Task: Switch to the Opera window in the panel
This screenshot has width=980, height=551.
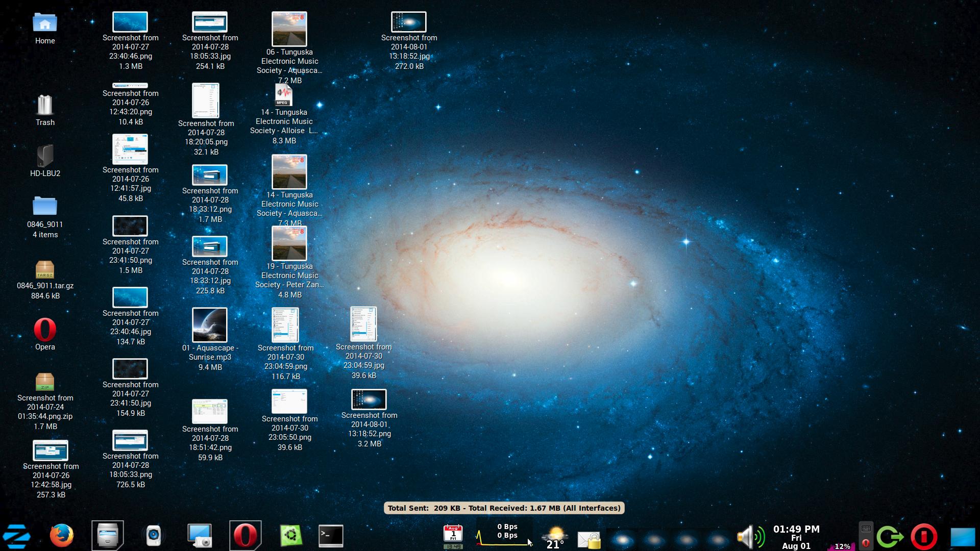Action: pyautogui.click(x=246, y=536)
